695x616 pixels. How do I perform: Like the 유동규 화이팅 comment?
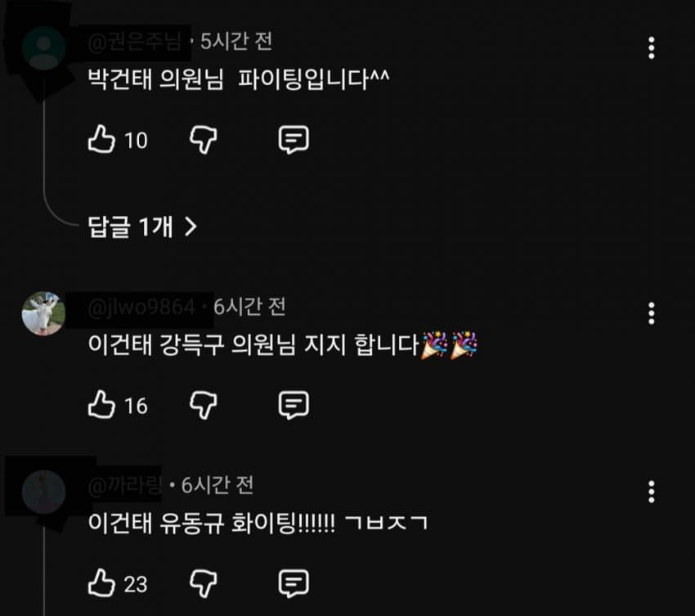click(x=101, y=582)
